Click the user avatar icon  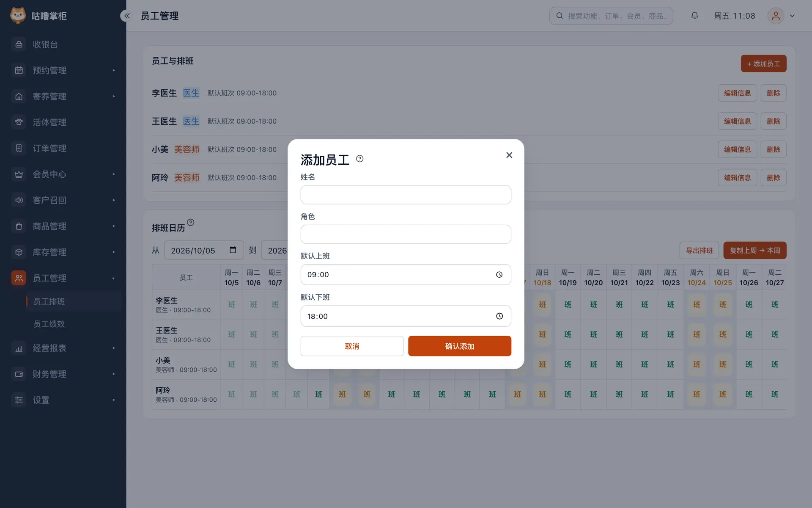click(776, 16)
